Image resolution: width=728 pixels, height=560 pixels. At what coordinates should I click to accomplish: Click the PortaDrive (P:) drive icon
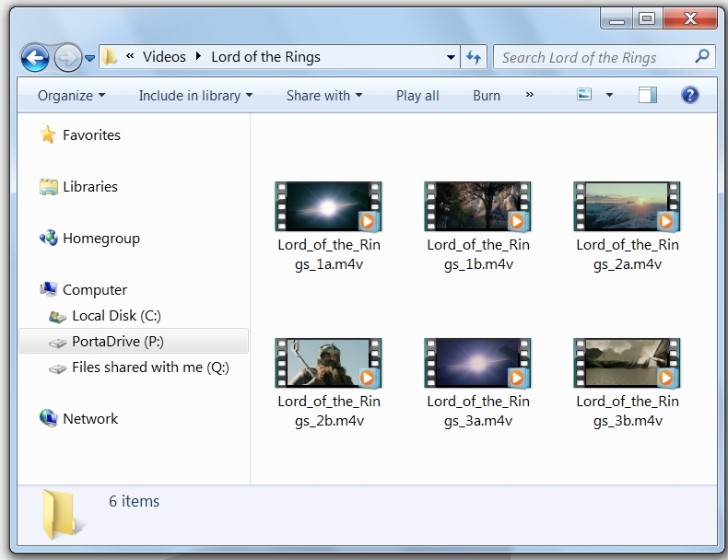57,343
